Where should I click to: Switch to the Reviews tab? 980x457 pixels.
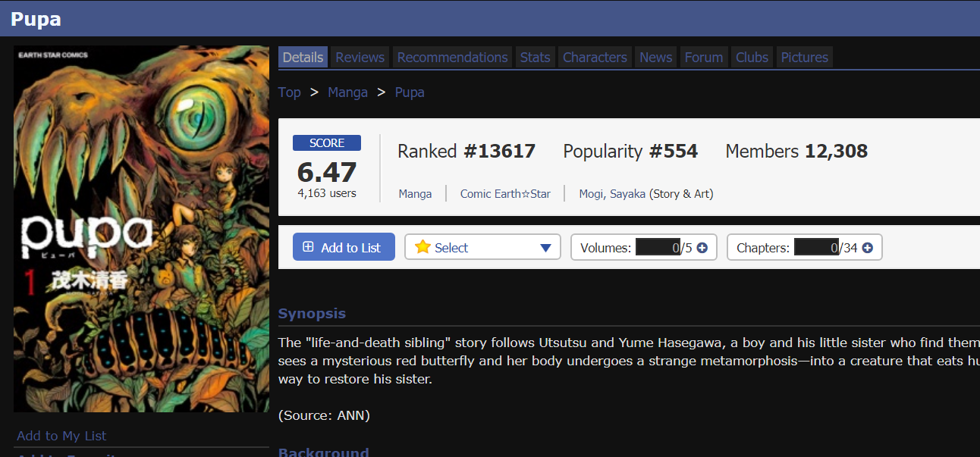(360, 57)
